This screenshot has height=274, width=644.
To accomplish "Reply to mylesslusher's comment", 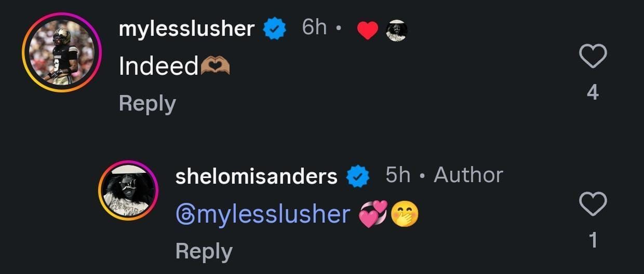I will 147,104.
